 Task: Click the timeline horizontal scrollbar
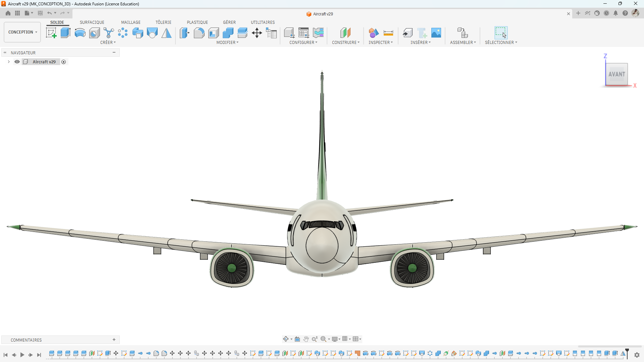click(x=609, y=346)
